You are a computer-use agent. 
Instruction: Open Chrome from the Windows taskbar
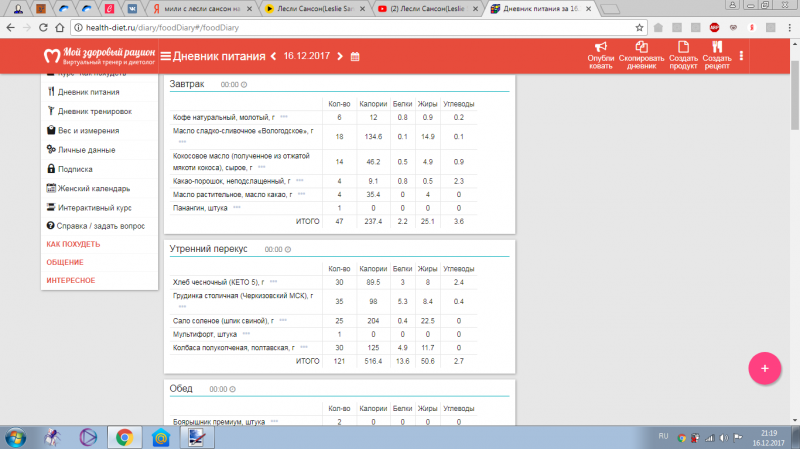click(x=124, y=437)
